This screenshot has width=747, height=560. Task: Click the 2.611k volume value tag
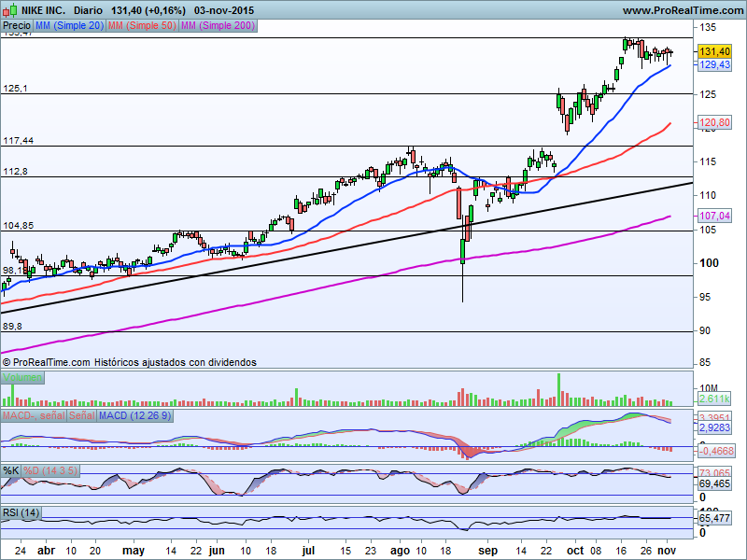(x=714, y=399)
